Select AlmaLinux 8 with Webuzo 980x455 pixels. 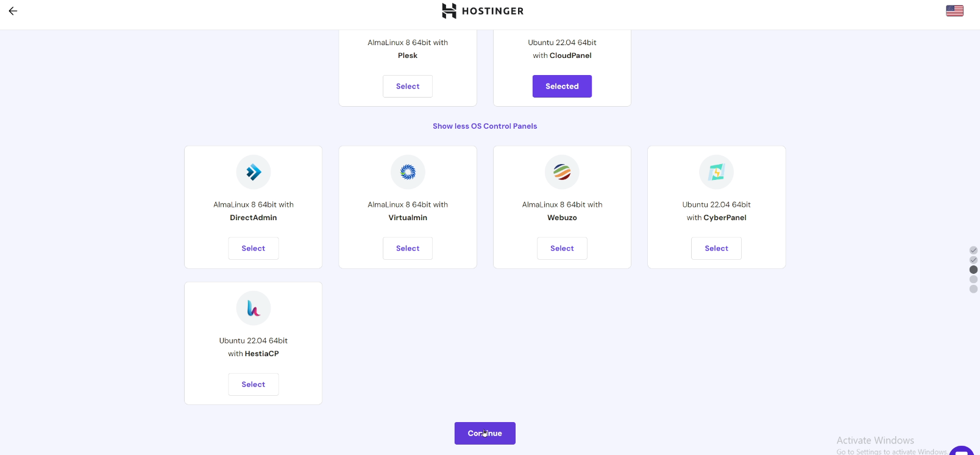(x=562, y=248)
